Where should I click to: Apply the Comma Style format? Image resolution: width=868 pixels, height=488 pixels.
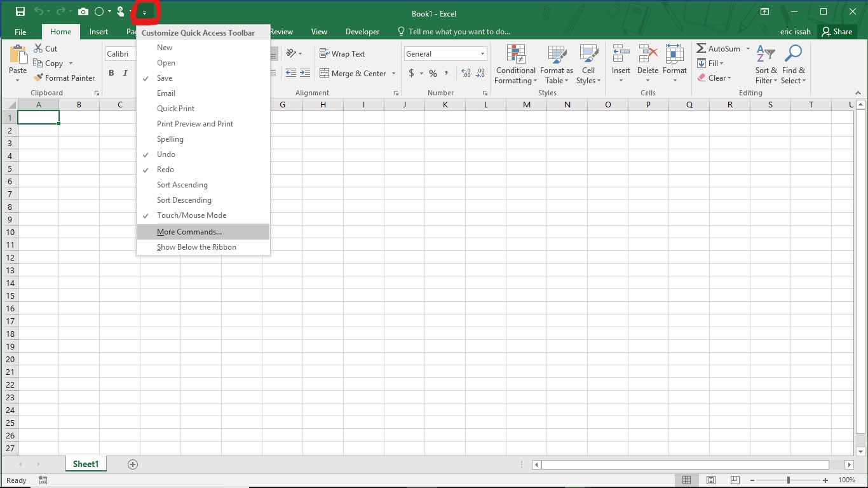[447, 73]
